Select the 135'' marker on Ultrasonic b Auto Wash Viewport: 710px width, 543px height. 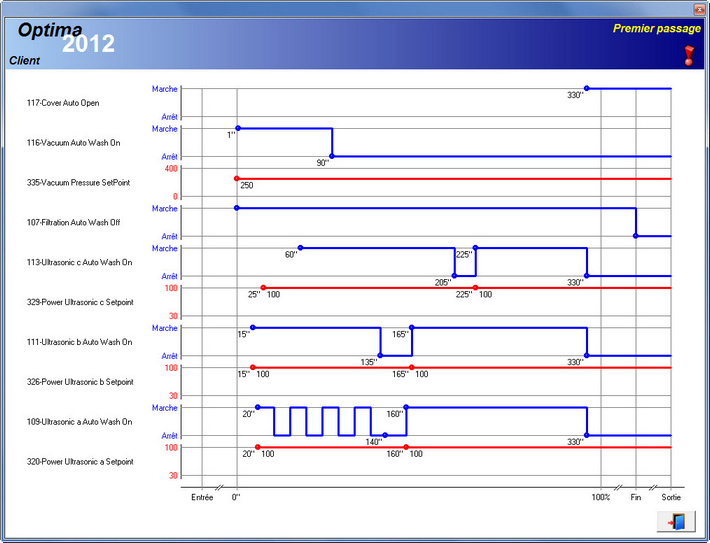pyautogui.click(x=380, y=356)
